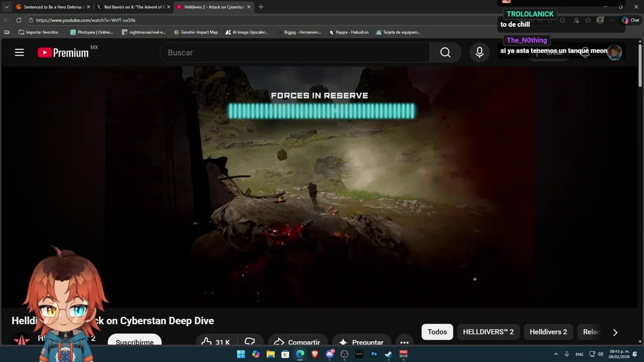Click the channel avatar beside Suscribirme
The image size is (644, 362).
pyautogui.click(x=22, y=341)
